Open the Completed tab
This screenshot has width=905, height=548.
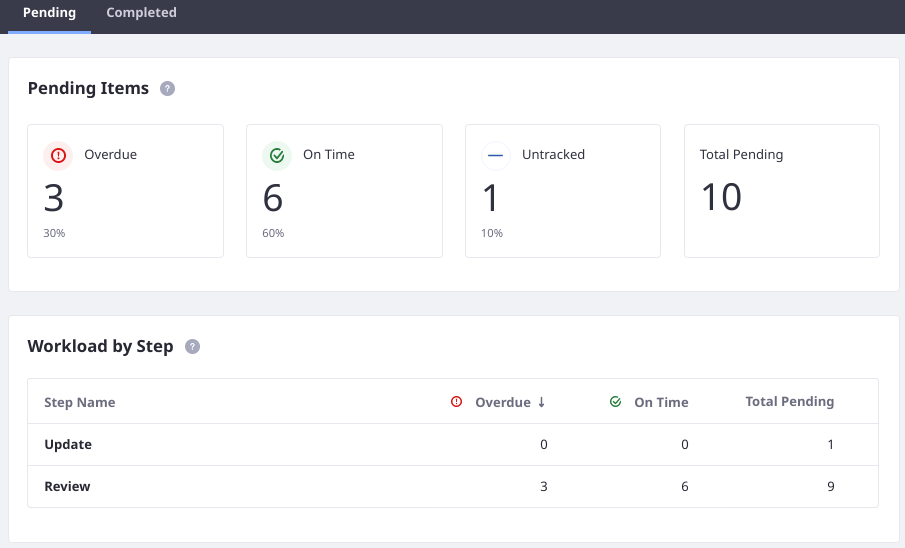tap(141, 13)
